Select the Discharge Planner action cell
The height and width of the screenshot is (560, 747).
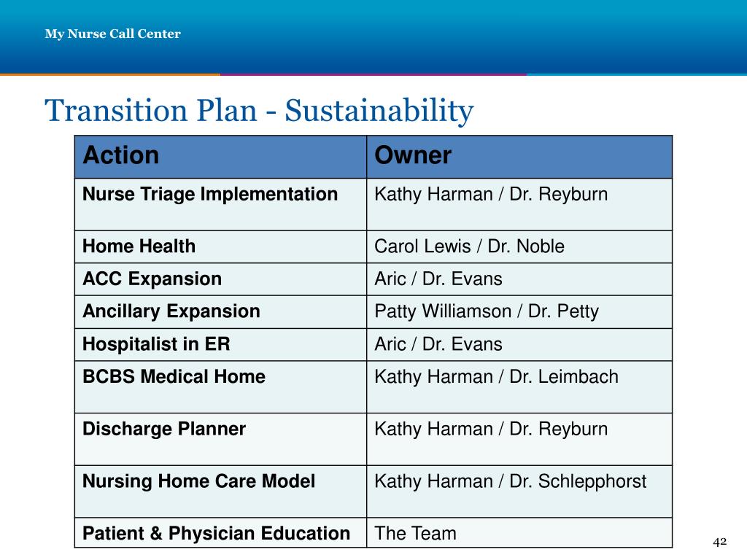pyautogui.click(x=220, y=439)
